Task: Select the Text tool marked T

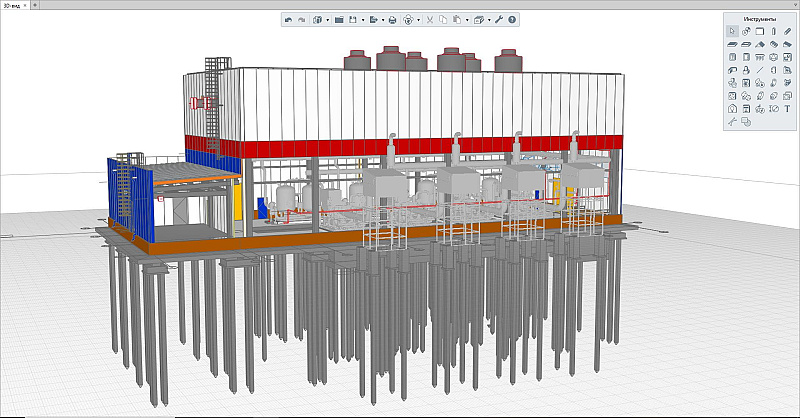Action: [787, 108]
